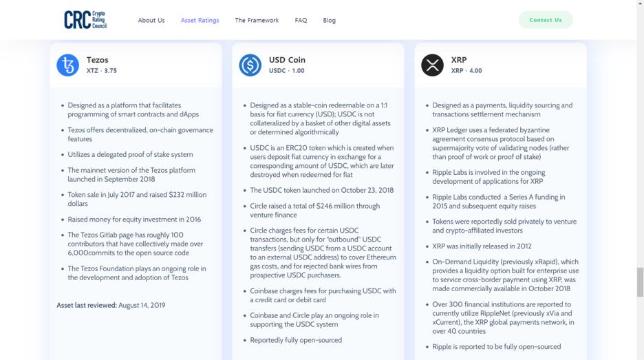Open the FAQ page

tap(301, 20)
